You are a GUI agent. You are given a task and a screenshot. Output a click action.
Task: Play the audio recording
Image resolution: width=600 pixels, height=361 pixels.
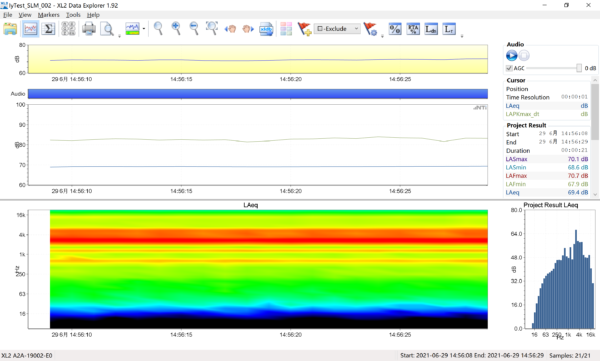pyautogui.click(x=512, y=56)
